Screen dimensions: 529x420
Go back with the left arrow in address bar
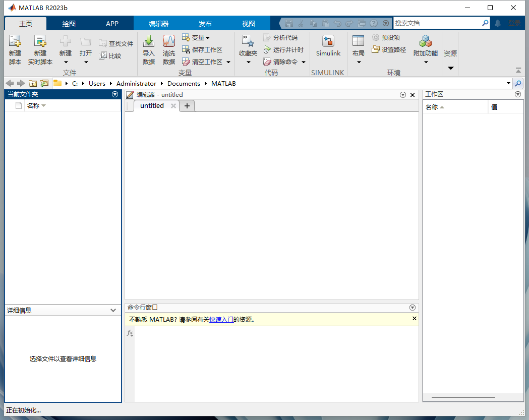point(10,83)
